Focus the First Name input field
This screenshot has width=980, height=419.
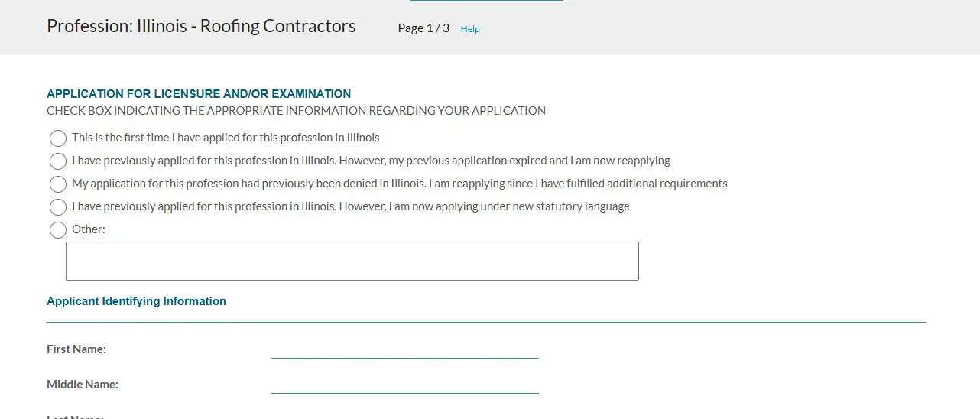coord(404,349)
